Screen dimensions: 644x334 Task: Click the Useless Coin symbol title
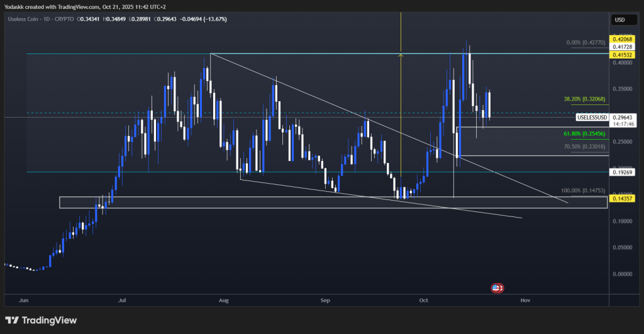[23, 19]
